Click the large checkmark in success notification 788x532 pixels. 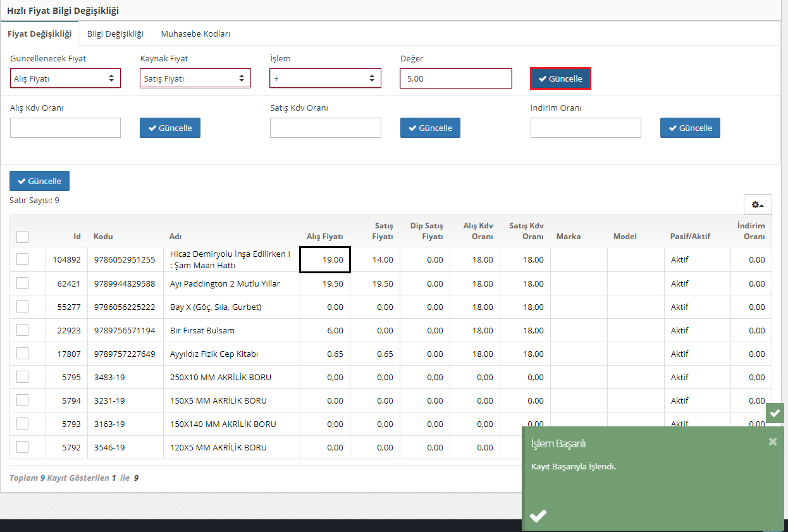pos(538,516)
